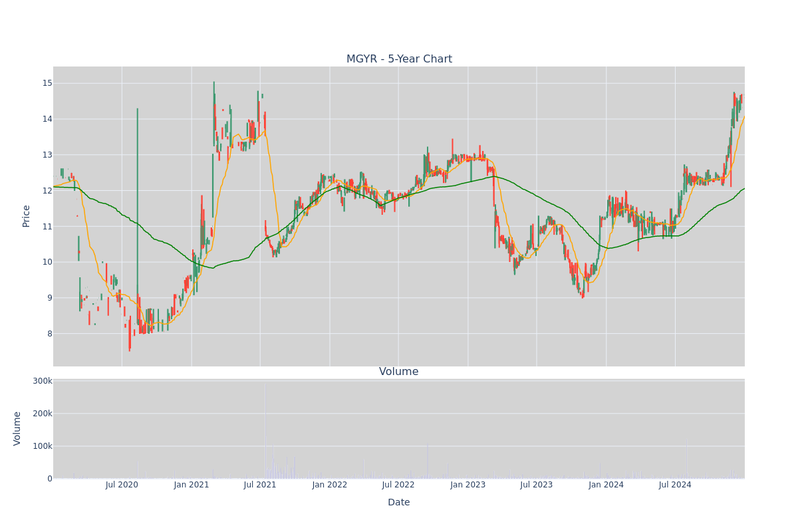The width and height of the screenshot is (798, 532).
Task: Click the Jul 2023 date tick label
Action: 537,485
